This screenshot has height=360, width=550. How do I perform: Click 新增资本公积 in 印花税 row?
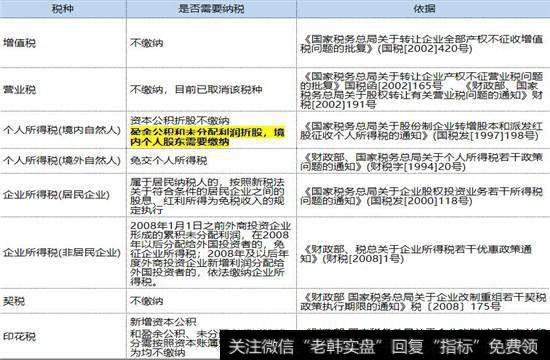coord(163,321)
